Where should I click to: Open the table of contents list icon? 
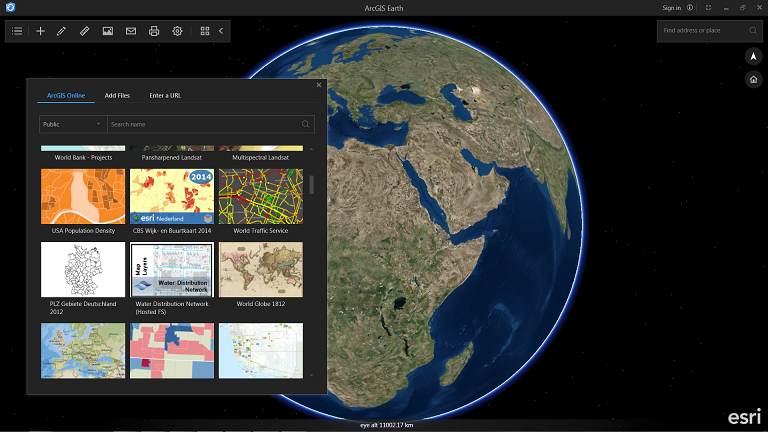(x=17, y=31)
